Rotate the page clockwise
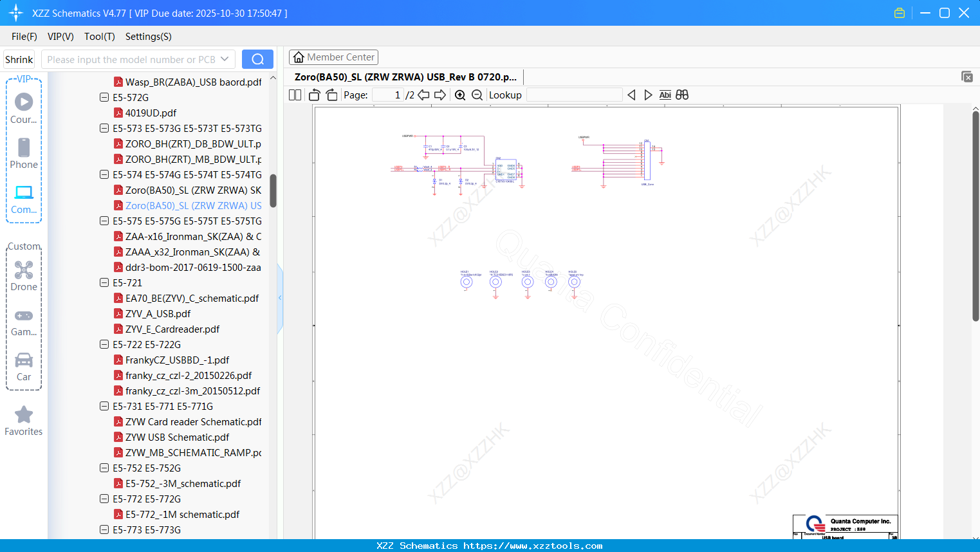The height and width of the screenshot is (552, 980). pos(332,95)
